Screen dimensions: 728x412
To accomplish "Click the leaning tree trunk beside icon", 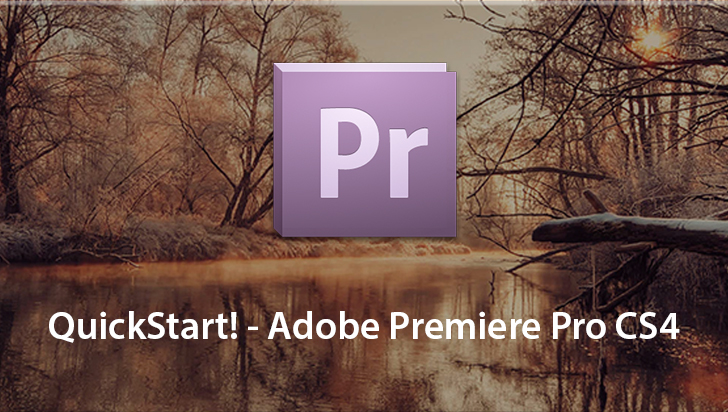I will (x=246, y=186).
